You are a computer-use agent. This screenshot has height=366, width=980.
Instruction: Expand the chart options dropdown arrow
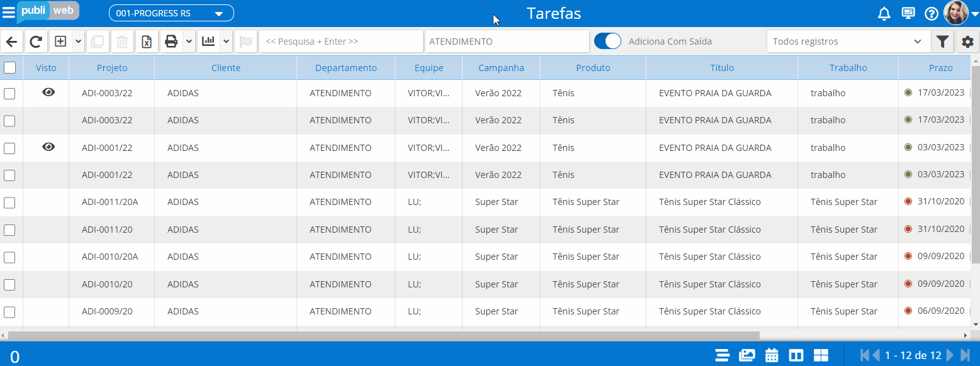click(226, 42)
